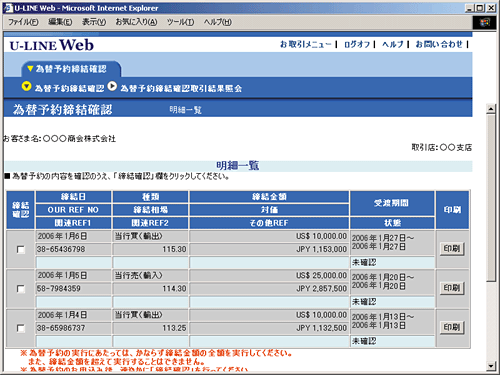The width and height of the screenshot is (500, 375).
Task: Open the ツール(T) menu
Action: point(180,22)
